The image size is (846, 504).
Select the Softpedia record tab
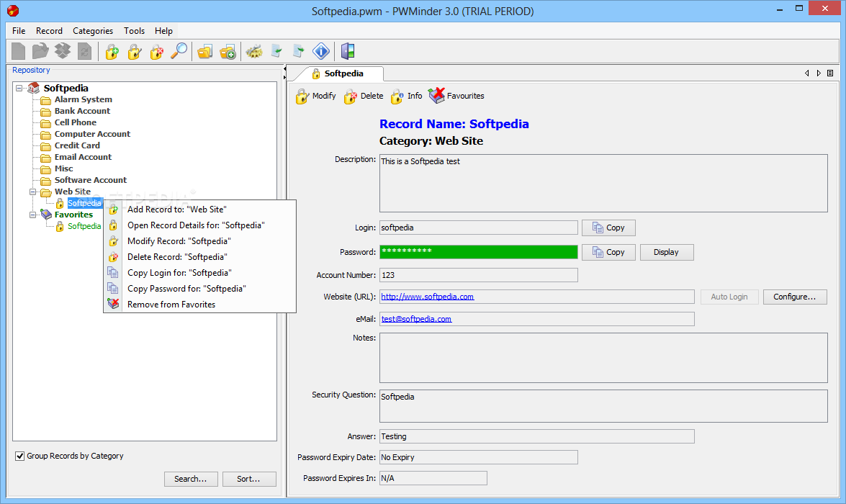[338, 73]
